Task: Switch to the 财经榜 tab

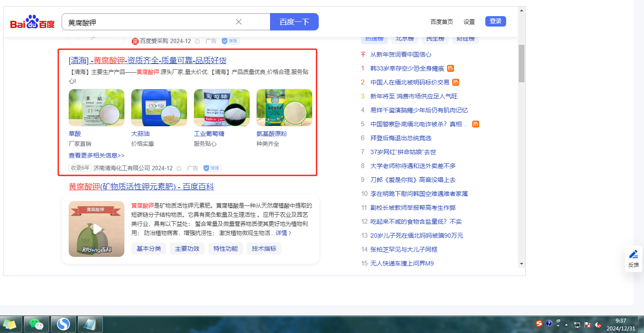Action: coord(465,39)
